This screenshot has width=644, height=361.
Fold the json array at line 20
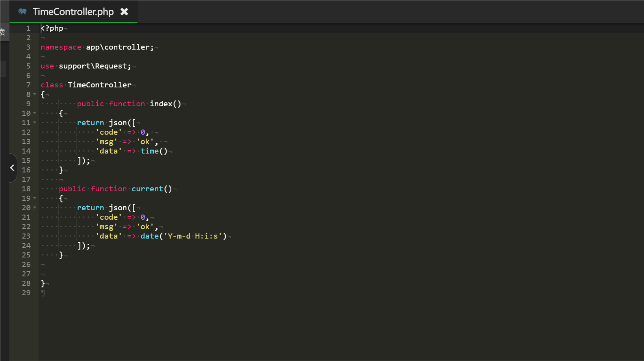[x=35, y=208]
